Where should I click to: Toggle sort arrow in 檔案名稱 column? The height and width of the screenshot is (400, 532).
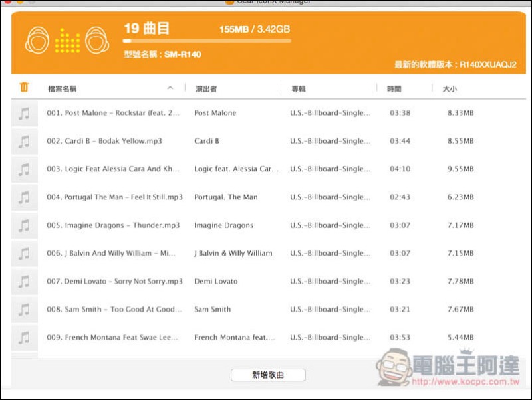click(x=170, y=88)
